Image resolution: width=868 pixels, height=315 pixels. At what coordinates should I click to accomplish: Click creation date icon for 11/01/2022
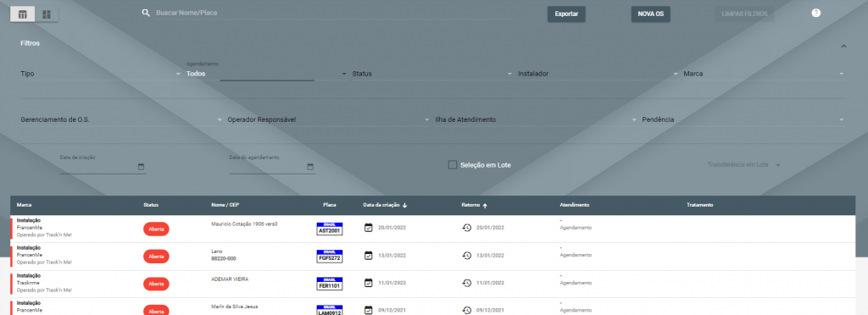[x=368, y=283]
